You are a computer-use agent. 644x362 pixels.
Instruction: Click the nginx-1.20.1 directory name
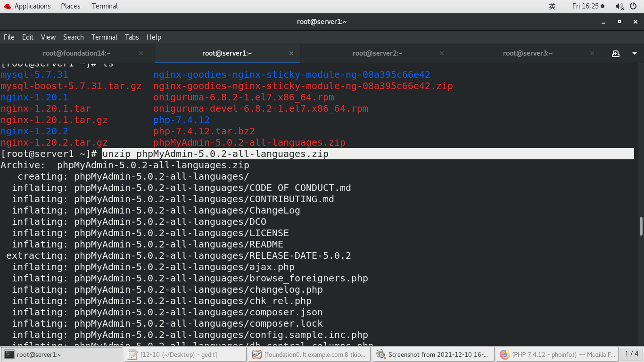(34, 97)
